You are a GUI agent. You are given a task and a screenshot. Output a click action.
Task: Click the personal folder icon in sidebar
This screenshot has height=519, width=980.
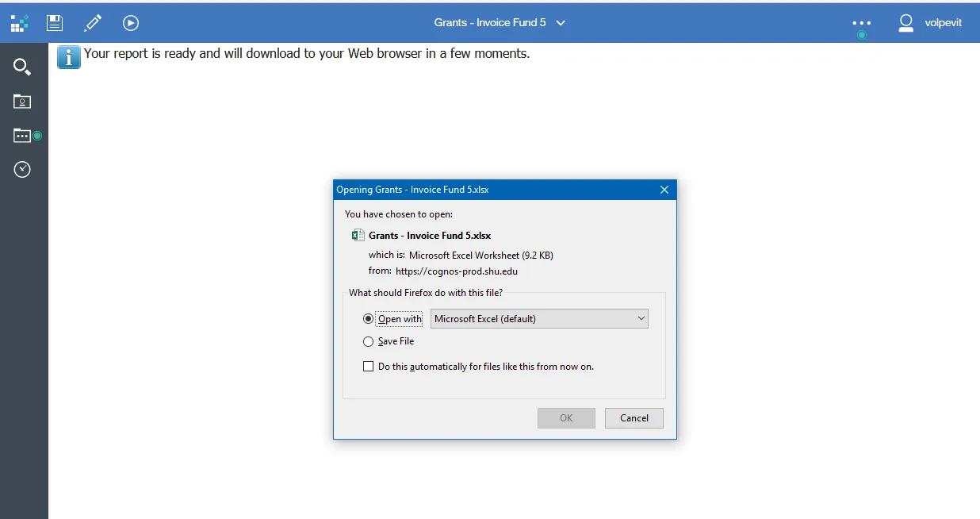coord(22,102)
